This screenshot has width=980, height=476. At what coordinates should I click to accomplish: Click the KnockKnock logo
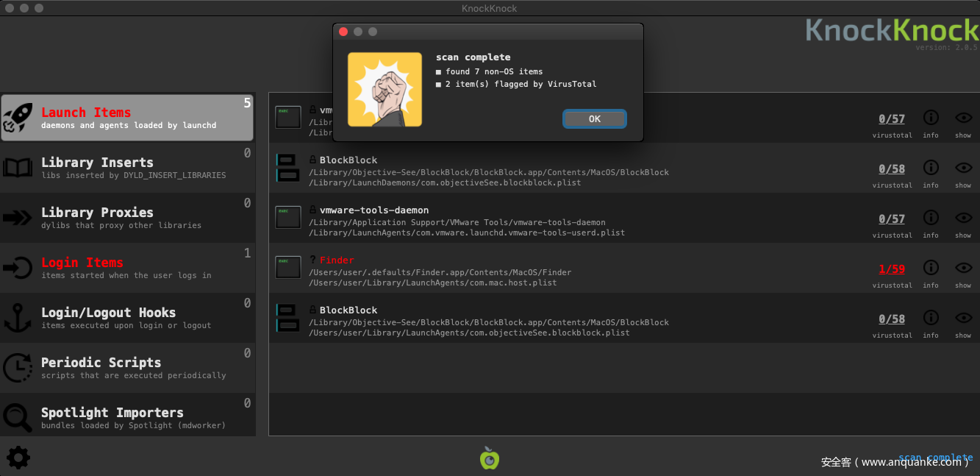coord(892,29)
